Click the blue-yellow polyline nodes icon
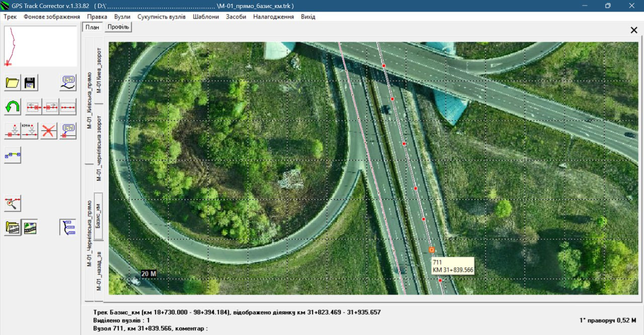This screenshot has height=335, width=644. tap(13, 155)
